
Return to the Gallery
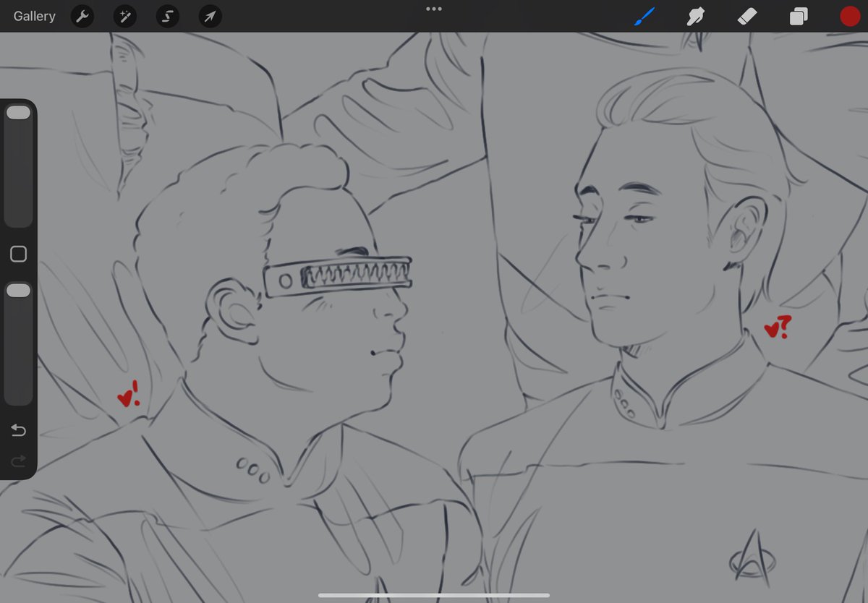click(34, 16)
